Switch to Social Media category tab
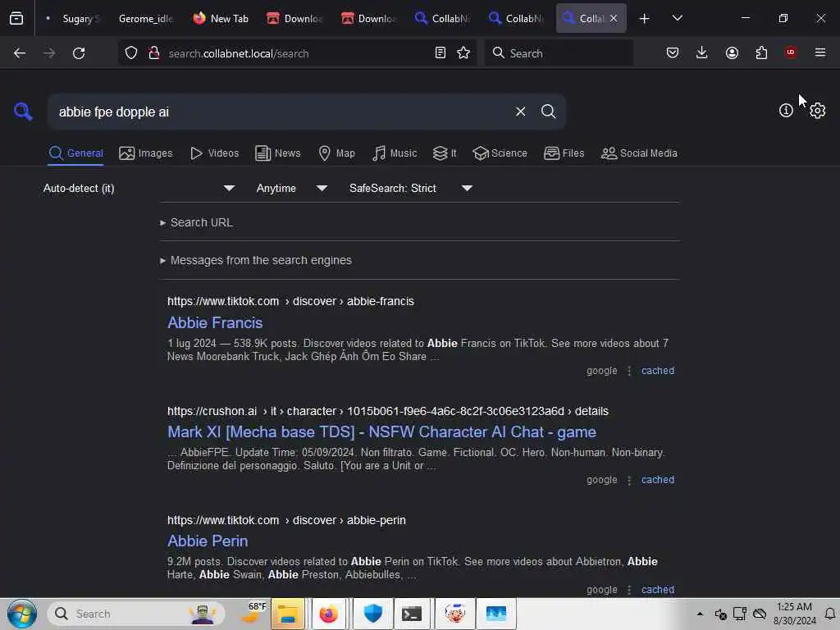The width and height of the screenshot is (840, 630). (639, 153)
